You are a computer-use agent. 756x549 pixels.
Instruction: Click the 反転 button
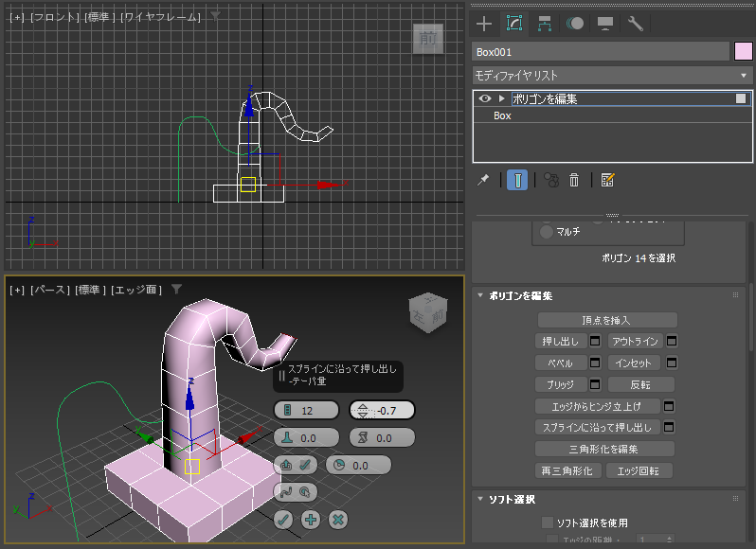pos(640,385)
